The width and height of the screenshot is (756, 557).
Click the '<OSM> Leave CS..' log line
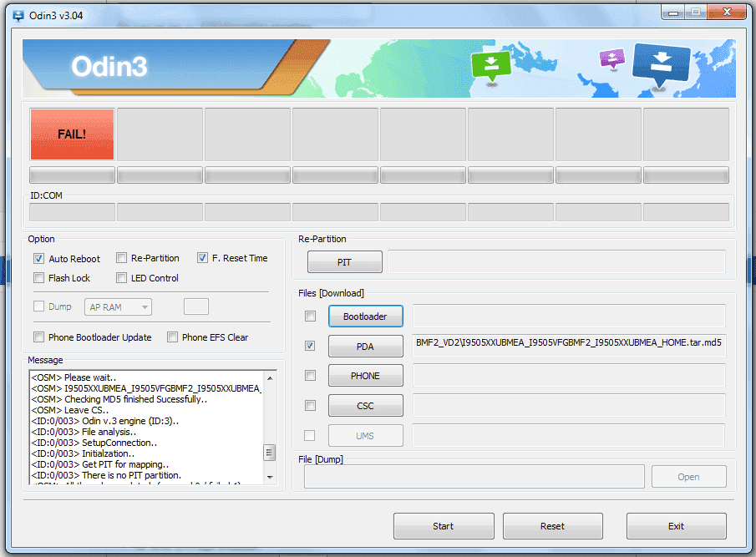70,410
